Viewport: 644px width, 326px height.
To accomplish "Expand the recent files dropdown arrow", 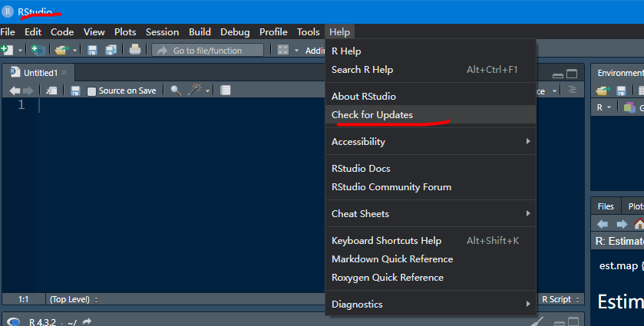I will tap(74, 51).
